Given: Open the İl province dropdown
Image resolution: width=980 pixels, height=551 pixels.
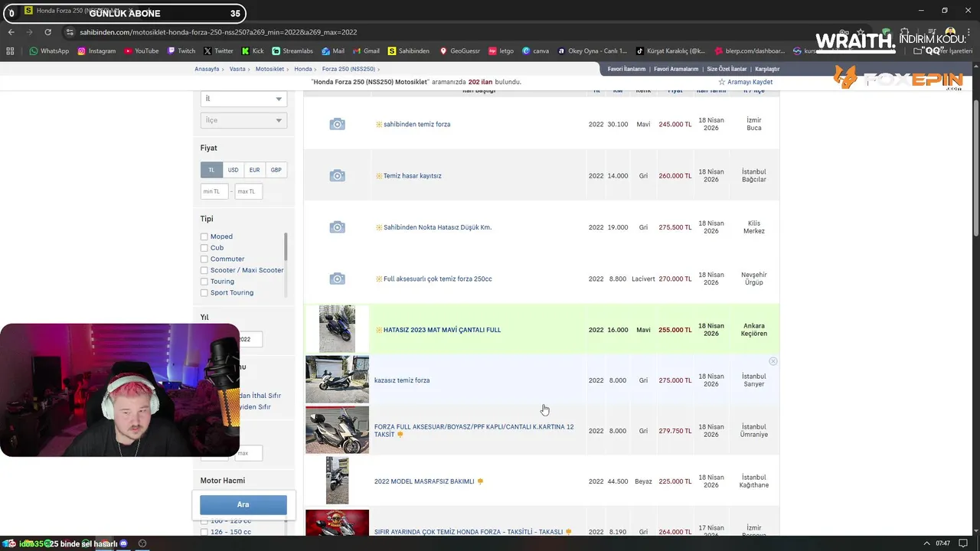Looking at the screenshot, I should (243, 99).
